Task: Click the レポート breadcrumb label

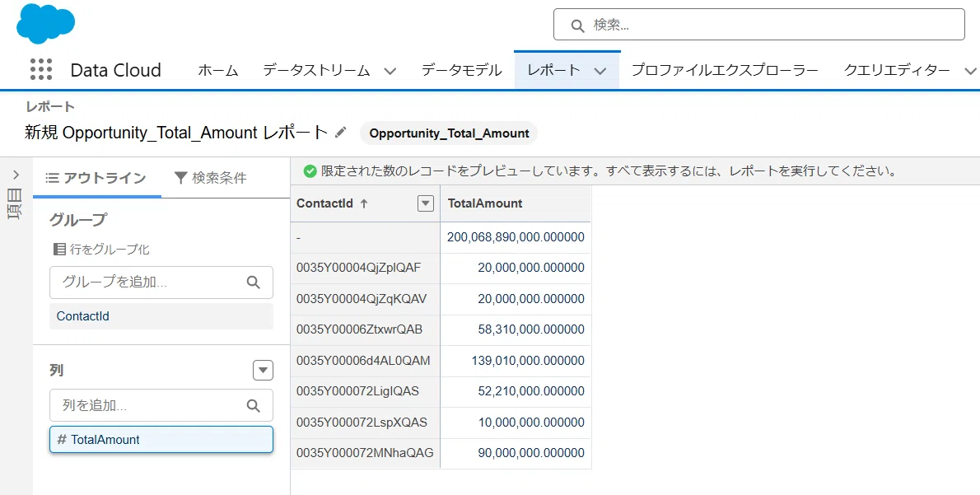Action: [x=50, y=107]
